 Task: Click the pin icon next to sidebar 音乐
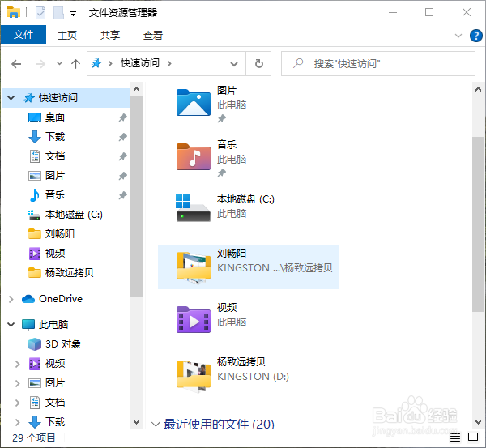pyautogui.click(x=123, y=195)
